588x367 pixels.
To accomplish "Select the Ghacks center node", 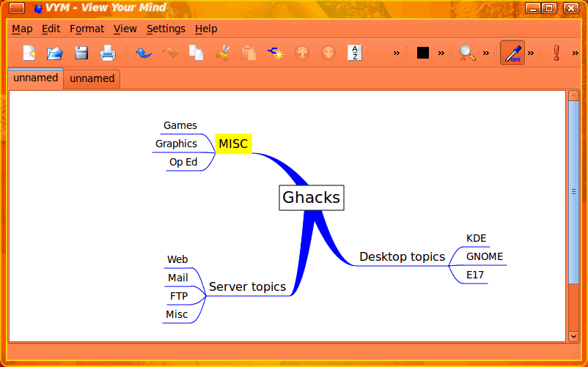I will [312, 198].
